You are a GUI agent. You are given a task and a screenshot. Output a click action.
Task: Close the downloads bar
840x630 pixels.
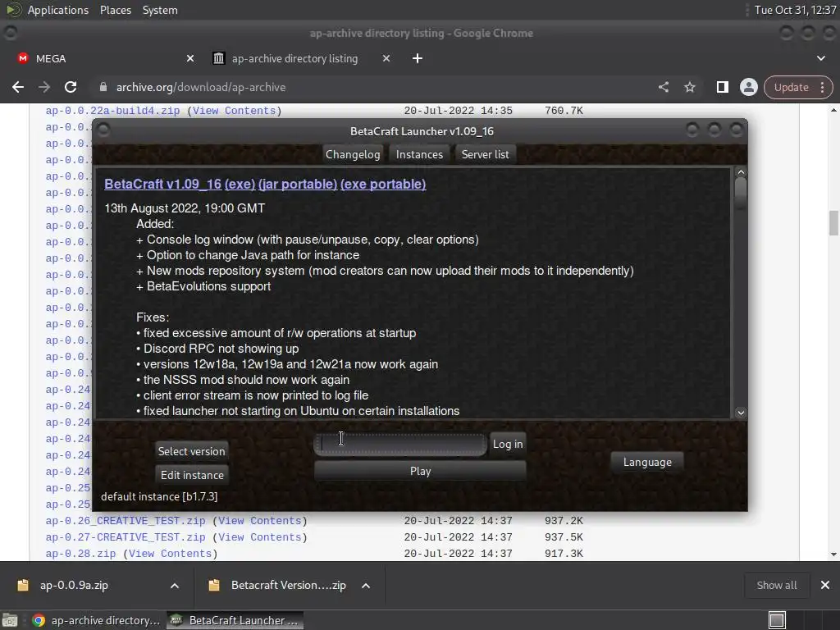(825, 585)
